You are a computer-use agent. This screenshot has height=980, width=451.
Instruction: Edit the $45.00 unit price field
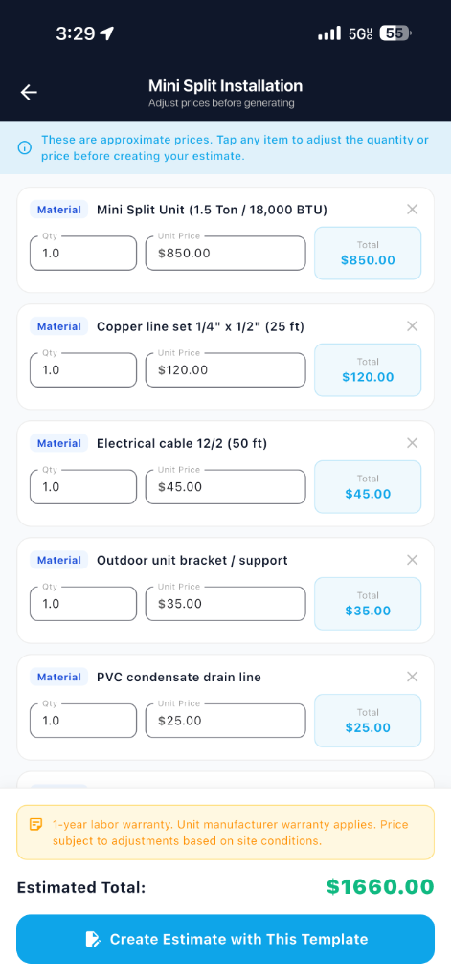(x=226, y=487)
